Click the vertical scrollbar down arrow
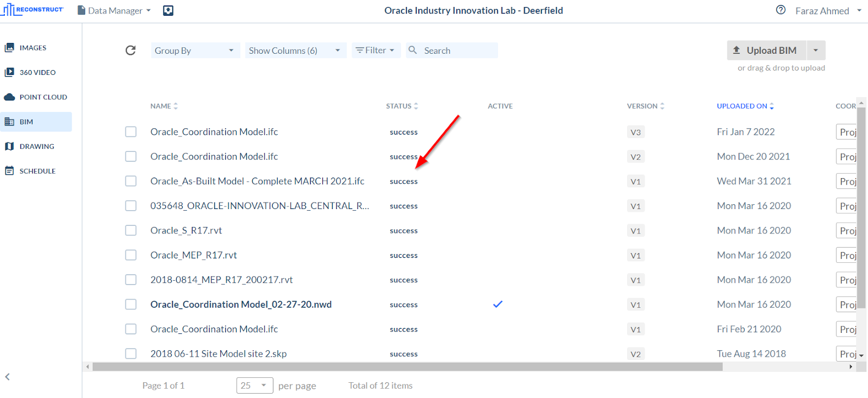 (x=861, y=356)
